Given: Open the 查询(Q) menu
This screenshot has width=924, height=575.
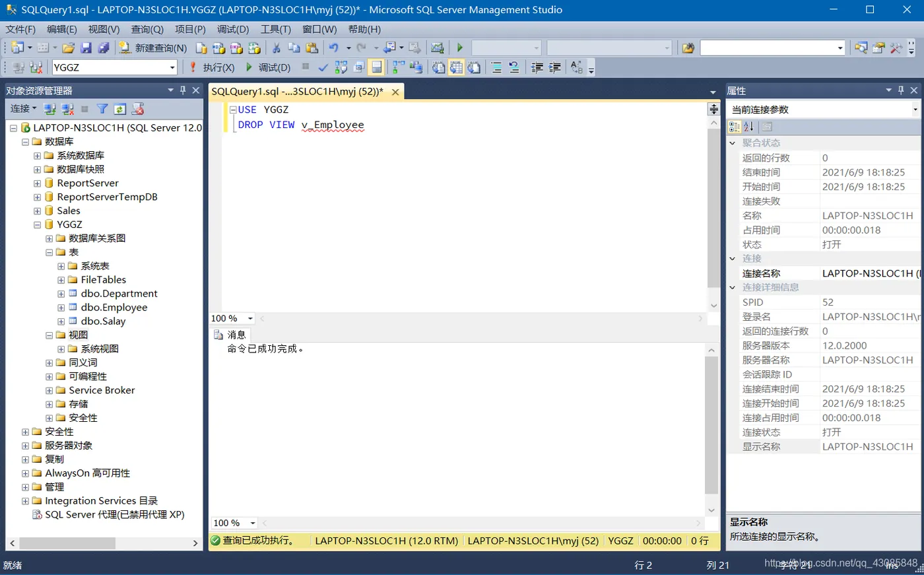Looking at the screenshot, I should coord(147,30).
